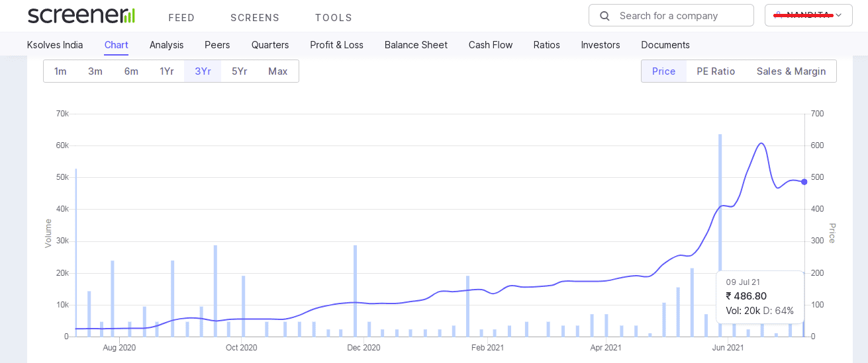Switch to the Quarters tab
This screenshot has height=363, width=868.
[270, 45]
